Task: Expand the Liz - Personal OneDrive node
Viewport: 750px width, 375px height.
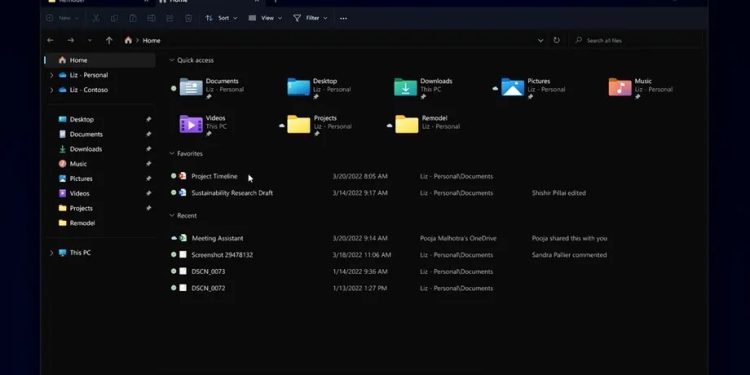Action: click(51, 75)
